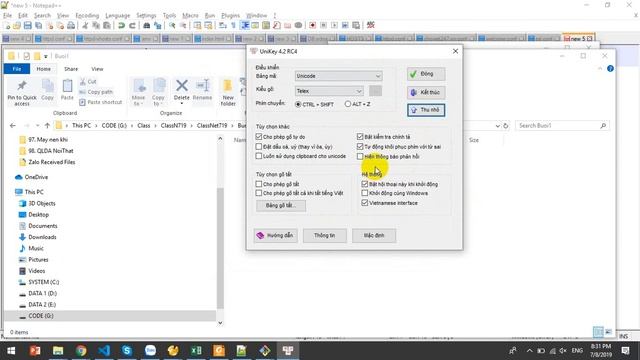Click Paste icon in Explorer ribbon
The height and width of the screenshot is (360, 640).
67,86
